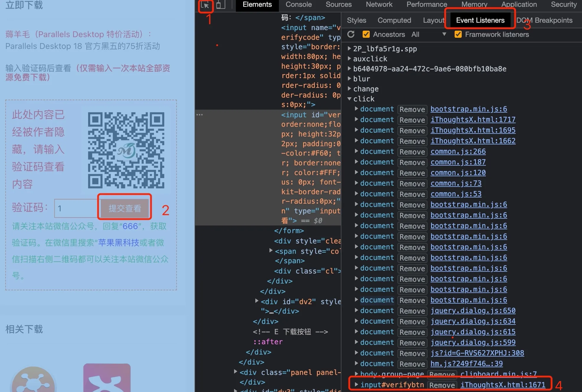Switch to the Console tab

(x=298, y=4)
